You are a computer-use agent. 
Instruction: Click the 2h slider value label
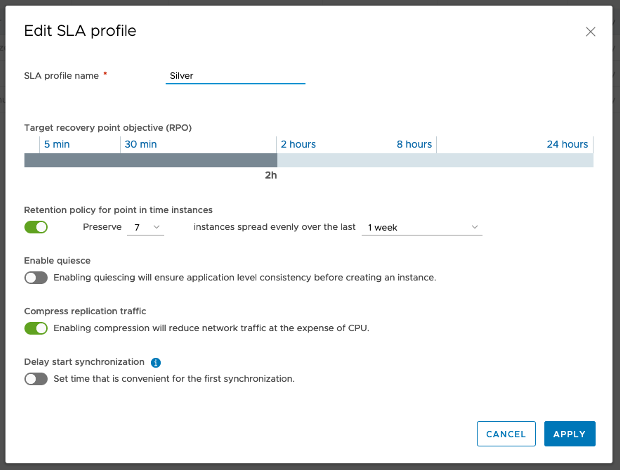[270, 176]
